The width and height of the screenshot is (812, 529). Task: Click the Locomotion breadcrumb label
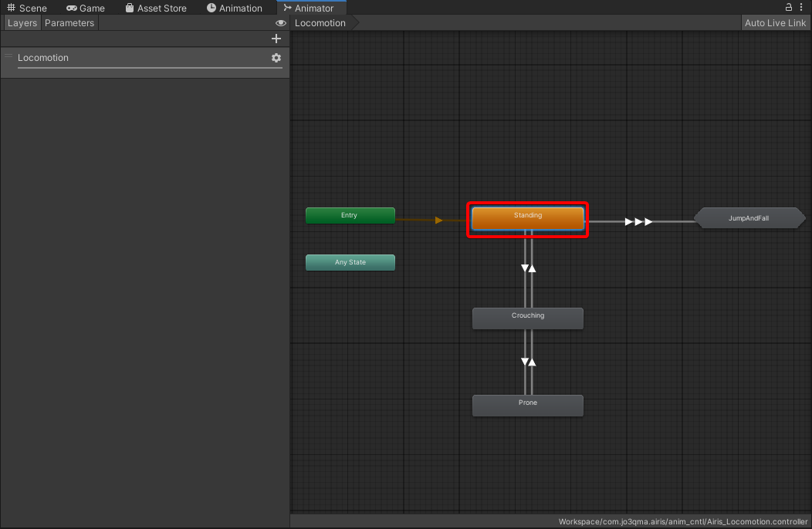tap(320, 22)
